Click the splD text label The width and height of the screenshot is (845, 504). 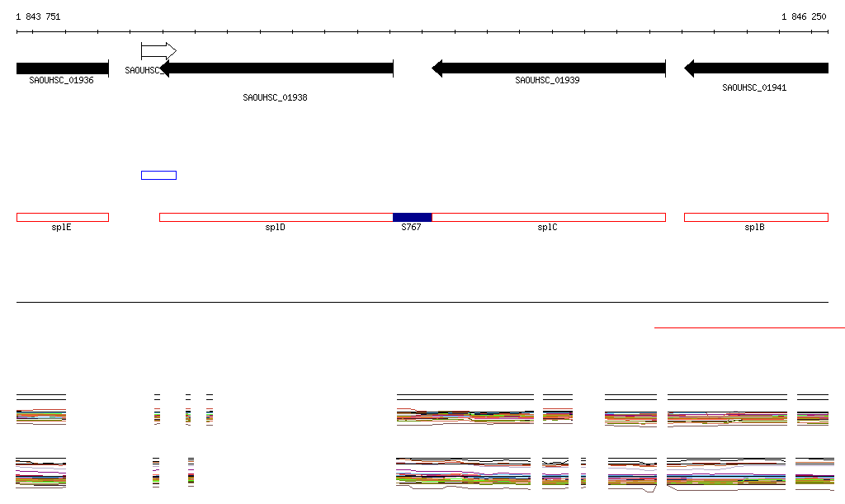tap(275, 227)
